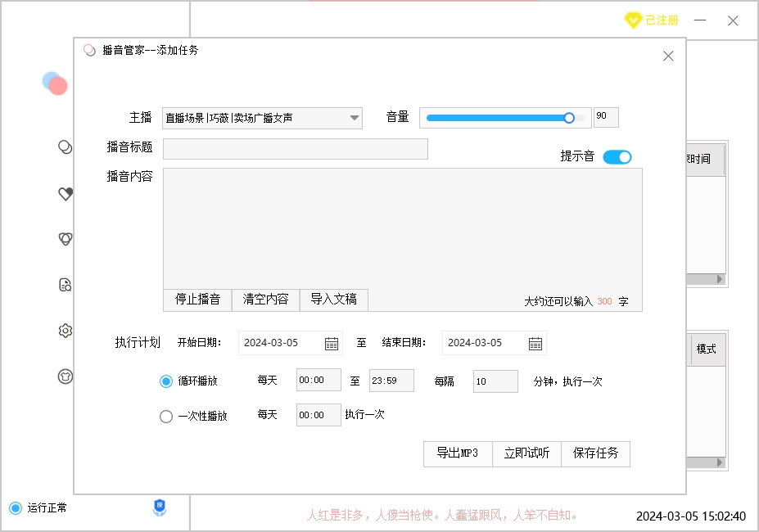
Task: Click upper list horizontal scrollbar right arrow
Action: (720, 279)
